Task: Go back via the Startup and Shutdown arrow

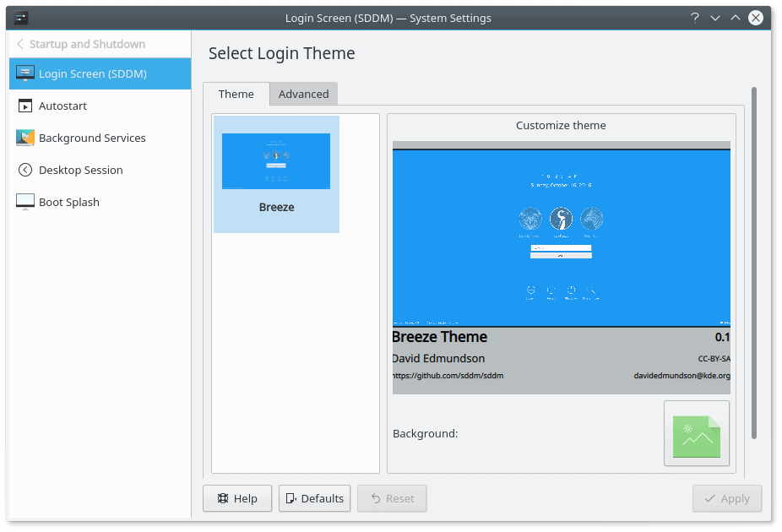Action: (20, 45)
